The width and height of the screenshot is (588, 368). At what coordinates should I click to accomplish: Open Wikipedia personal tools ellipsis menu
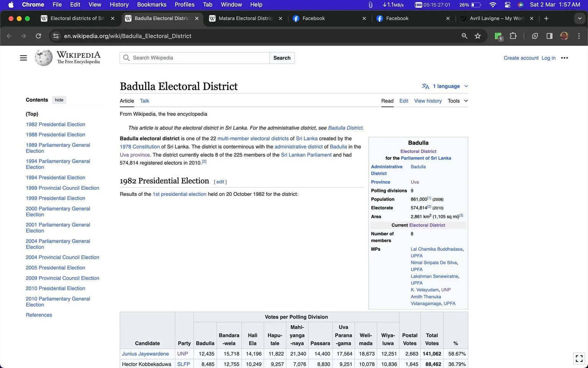[x=564, y=58]
